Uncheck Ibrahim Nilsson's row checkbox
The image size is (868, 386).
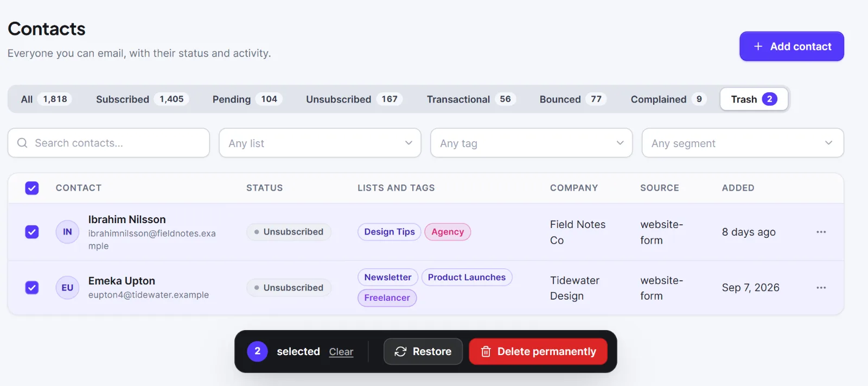(32, 232)
